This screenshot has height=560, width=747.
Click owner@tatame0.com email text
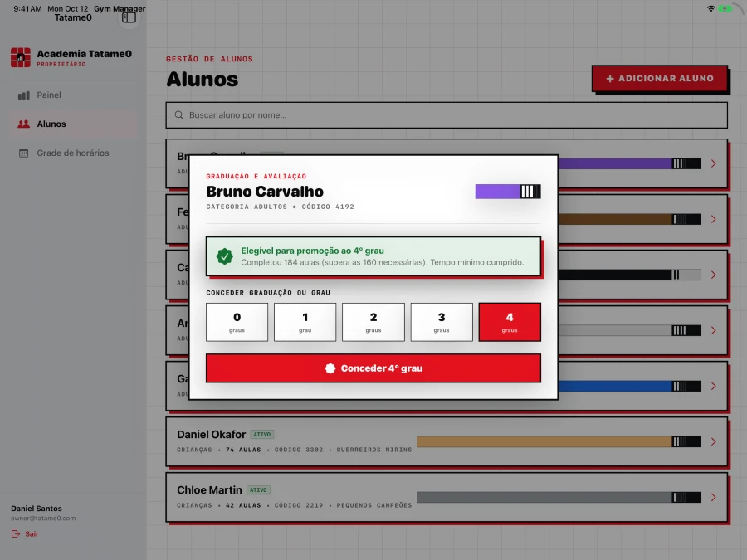coord(43,519)
